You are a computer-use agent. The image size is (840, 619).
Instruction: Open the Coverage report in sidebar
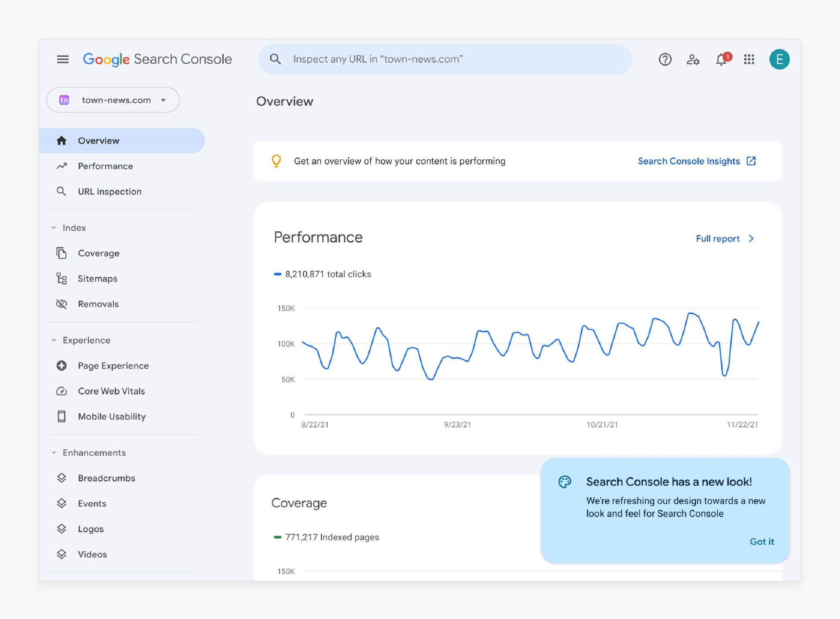coord(122,253)
